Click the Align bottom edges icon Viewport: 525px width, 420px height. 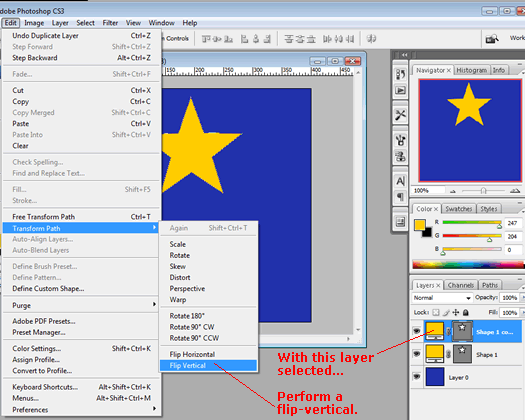coord(228,39)
